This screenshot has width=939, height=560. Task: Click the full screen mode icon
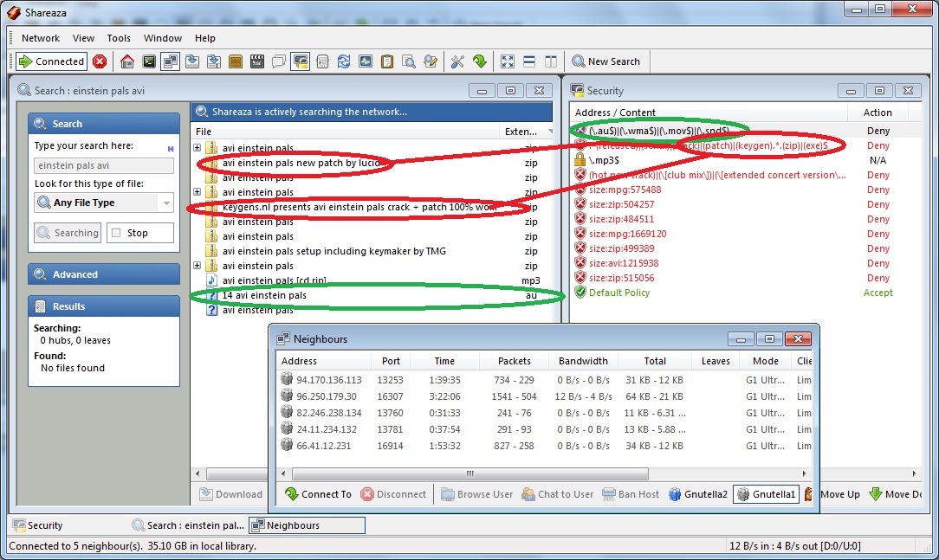point(508,61)
